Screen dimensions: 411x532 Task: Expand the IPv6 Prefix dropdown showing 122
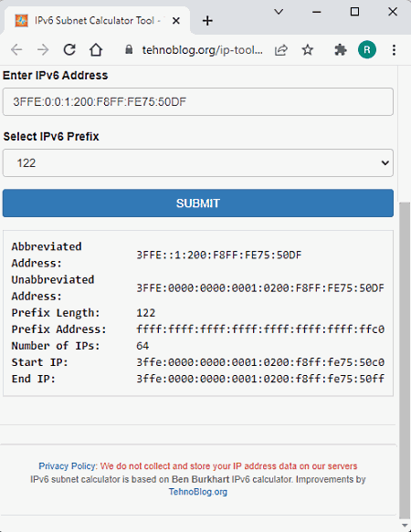click(198, 162)
